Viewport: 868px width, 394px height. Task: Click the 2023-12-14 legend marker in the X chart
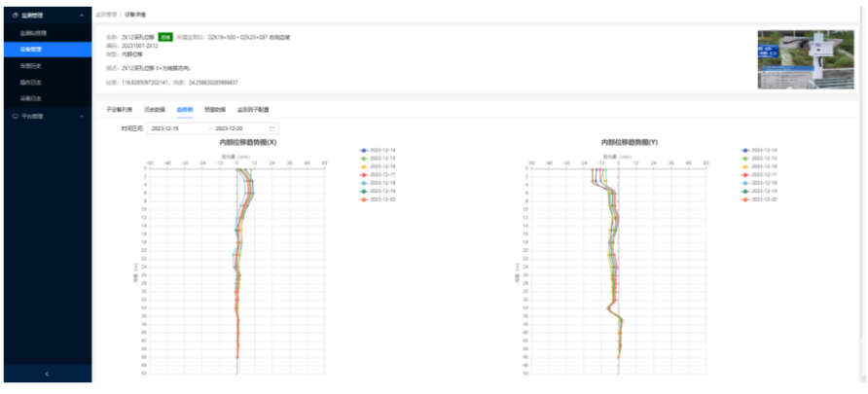click(362, 150)
